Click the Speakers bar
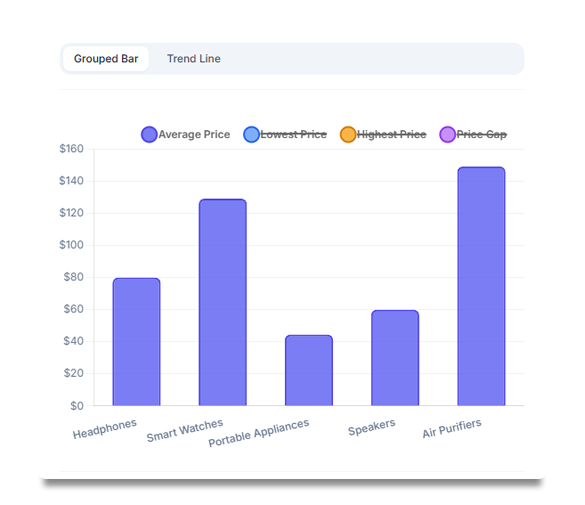This screenshot has height=505, width=585. [x=395, y=358]
